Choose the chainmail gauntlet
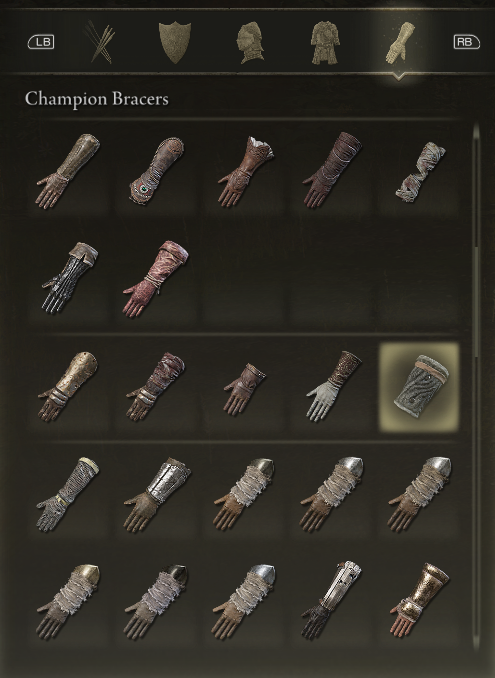This screenshot has height=678, width=495. (x=67, y=494)
